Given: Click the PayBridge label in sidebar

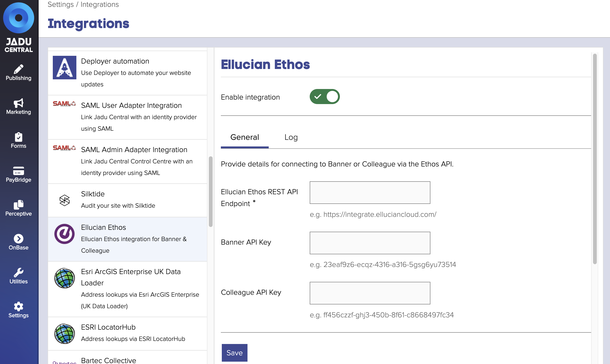Looking at the screenshot, I should pyautogui.click(x=19, y=180).
